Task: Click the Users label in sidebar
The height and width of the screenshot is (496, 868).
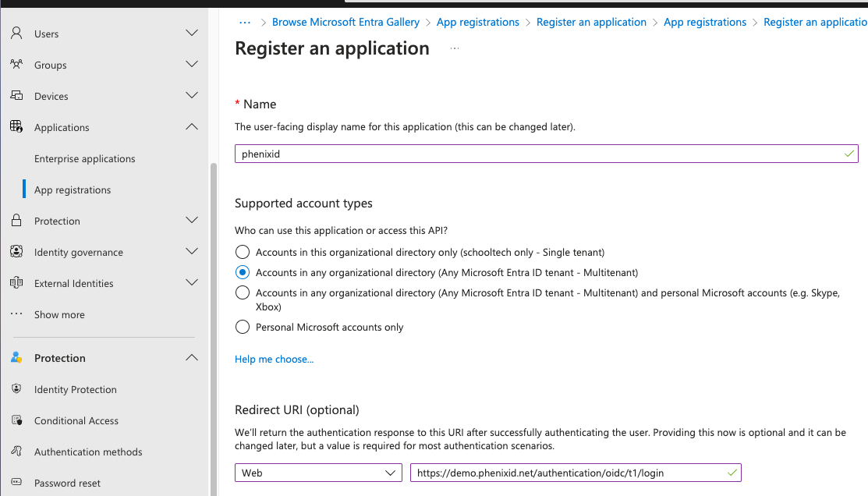Action: tap(47, 34)
